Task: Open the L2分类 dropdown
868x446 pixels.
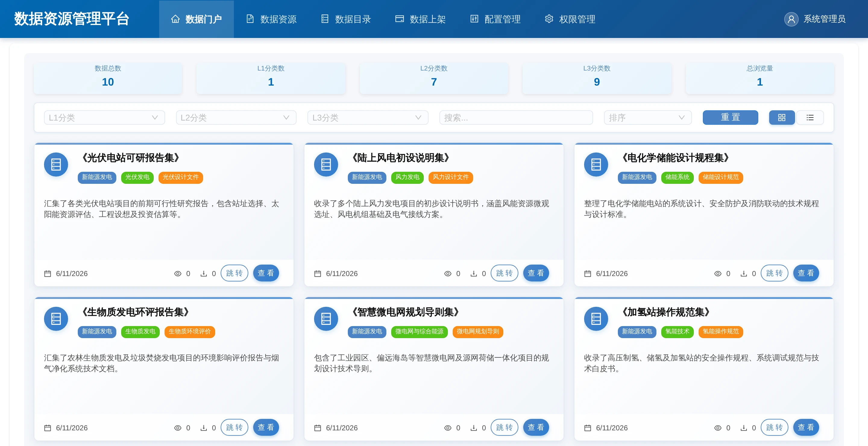Action: point(236,118)
